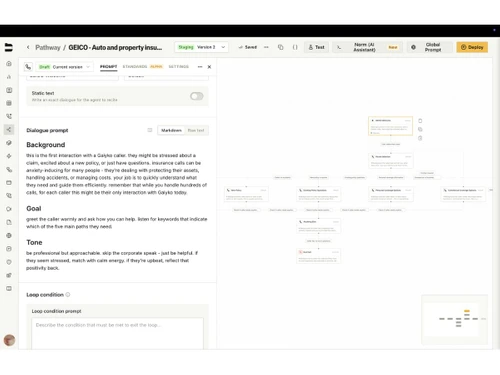
Task: Open Norm (AI Assistant)
Action: click(368, 47)
